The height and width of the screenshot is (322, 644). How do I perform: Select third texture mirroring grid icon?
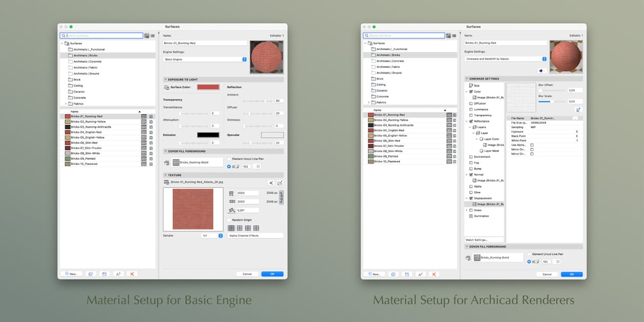[x=247, y=228]
